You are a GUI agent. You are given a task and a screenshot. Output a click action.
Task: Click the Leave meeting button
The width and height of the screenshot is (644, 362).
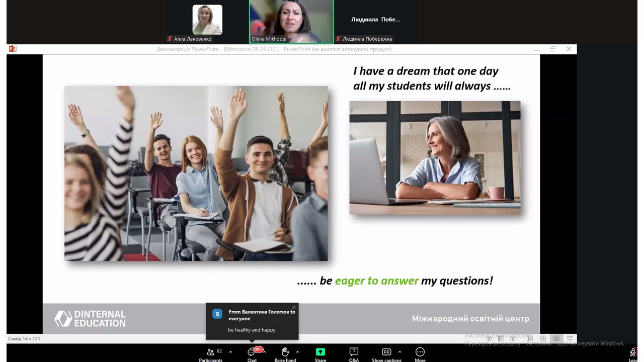pos(633,355)
